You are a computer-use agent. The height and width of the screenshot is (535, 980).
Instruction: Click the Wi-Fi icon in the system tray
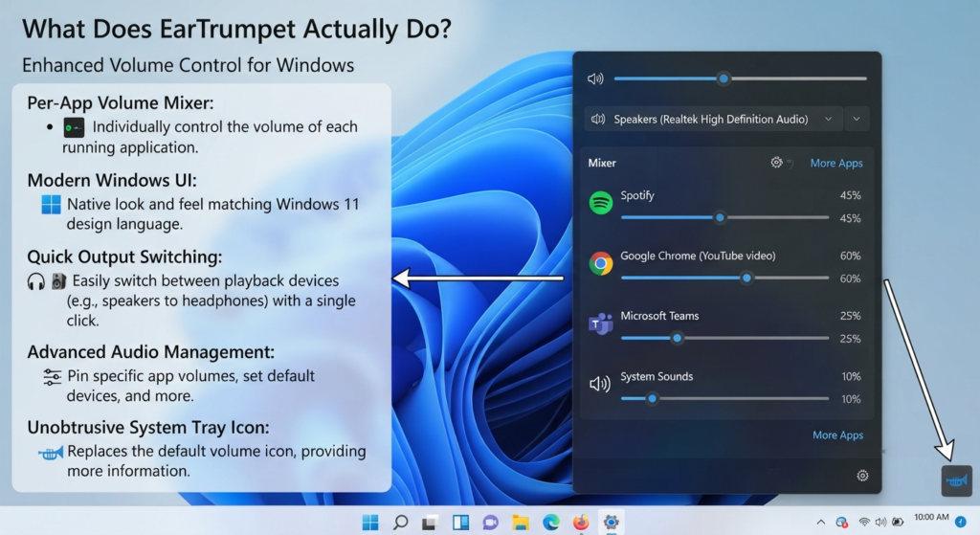click(864, 522)
